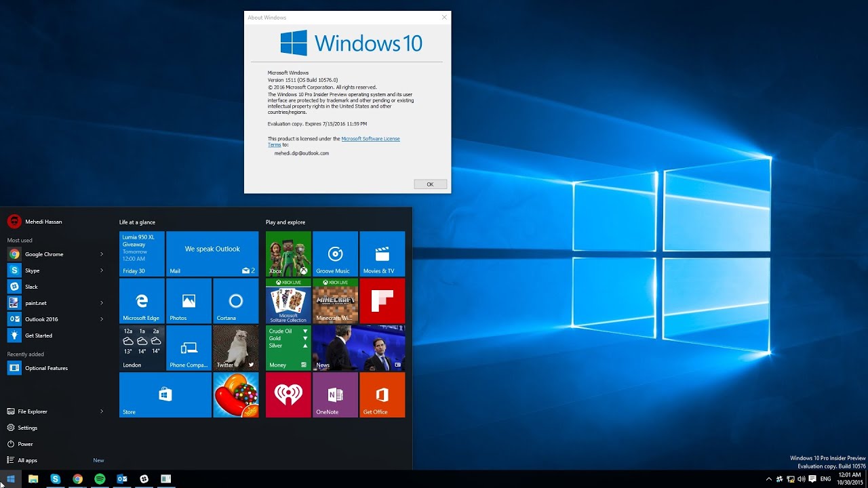Screen dimensions: 868x488
Task: Switch to Skype on taskbar
Action: [56, 479]
